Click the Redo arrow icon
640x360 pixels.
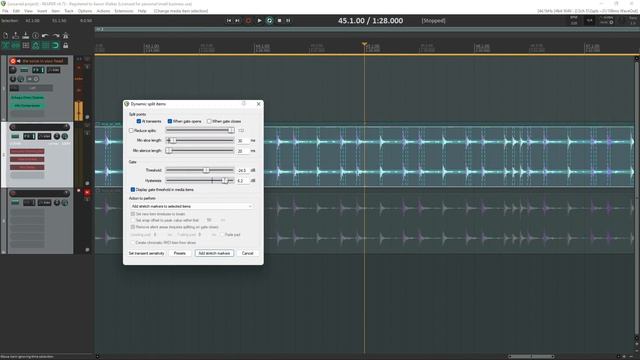56,36
